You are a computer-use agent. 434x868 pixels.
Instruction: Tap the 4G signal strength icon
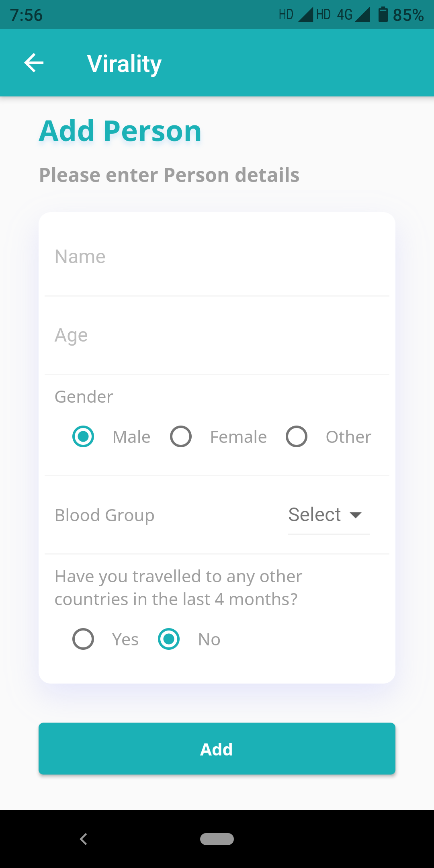(362, 15)
